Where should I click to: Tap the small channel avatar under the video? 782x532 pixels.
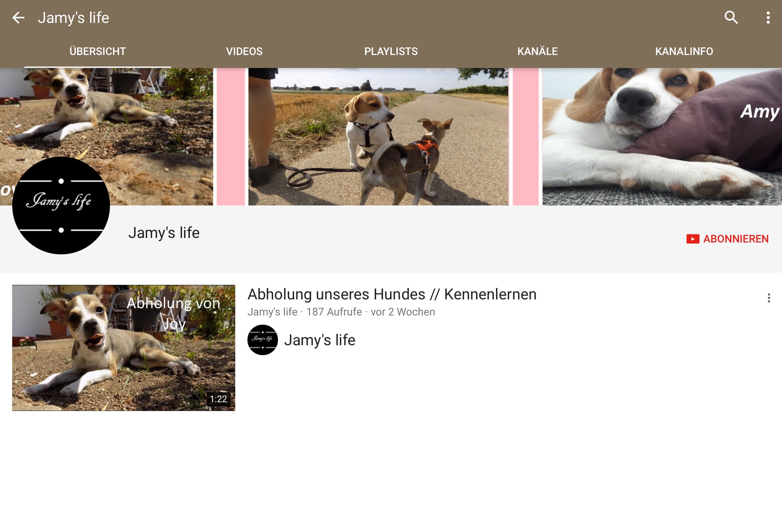click(x=262, y=340)
